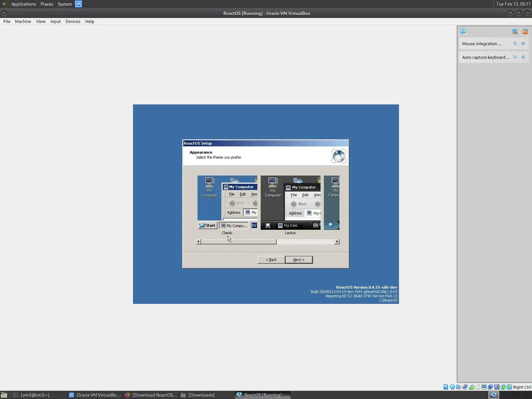Dismiss the Mouse integration notification
Image resolution: width=532 pixels, height=399 pixels.
523,44
